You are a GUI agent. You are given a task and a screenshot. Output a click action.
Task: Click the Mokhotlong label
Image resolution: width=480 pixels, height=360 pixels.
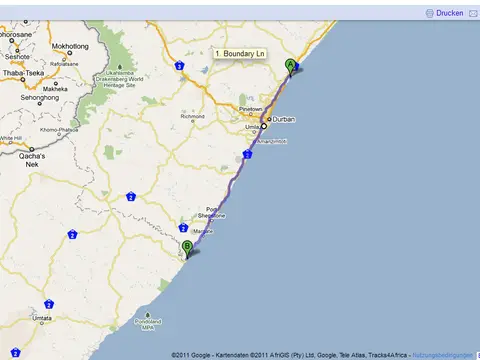click(x=70, y=46)
